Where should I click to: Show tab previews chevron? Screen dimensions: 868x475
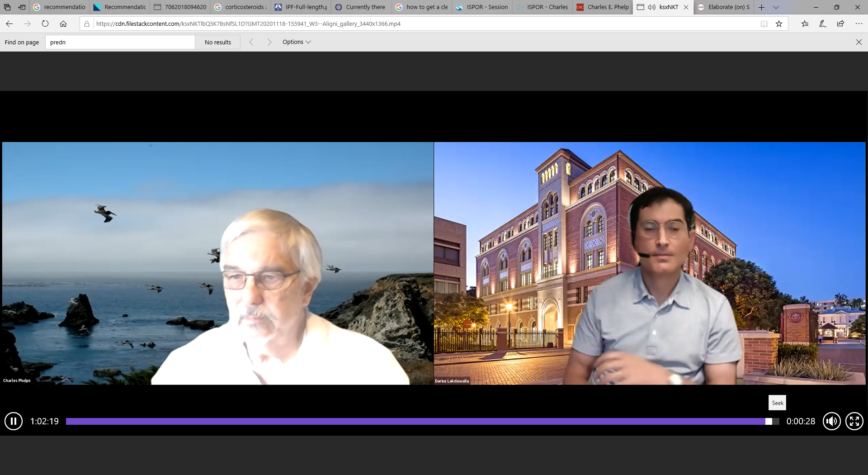point(776,7)
